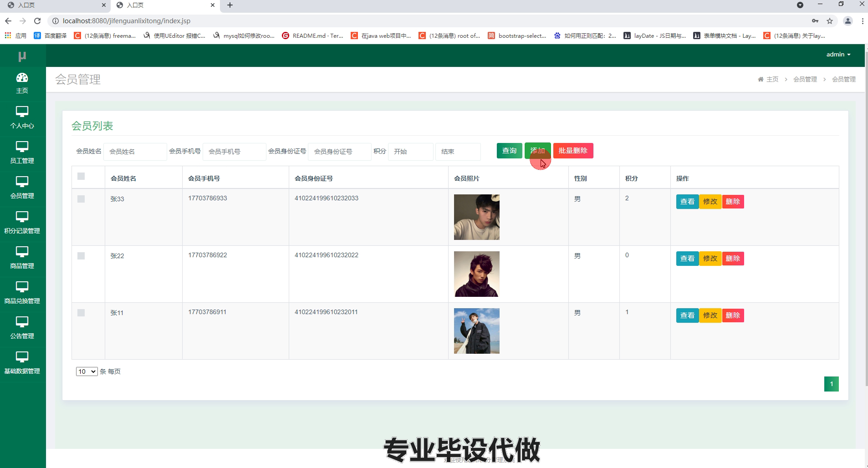The height and width of the screenshot is (468, 868).
Task: Click 修改 for member 张22
Action: pyautogui.click(x=710, y=259)
